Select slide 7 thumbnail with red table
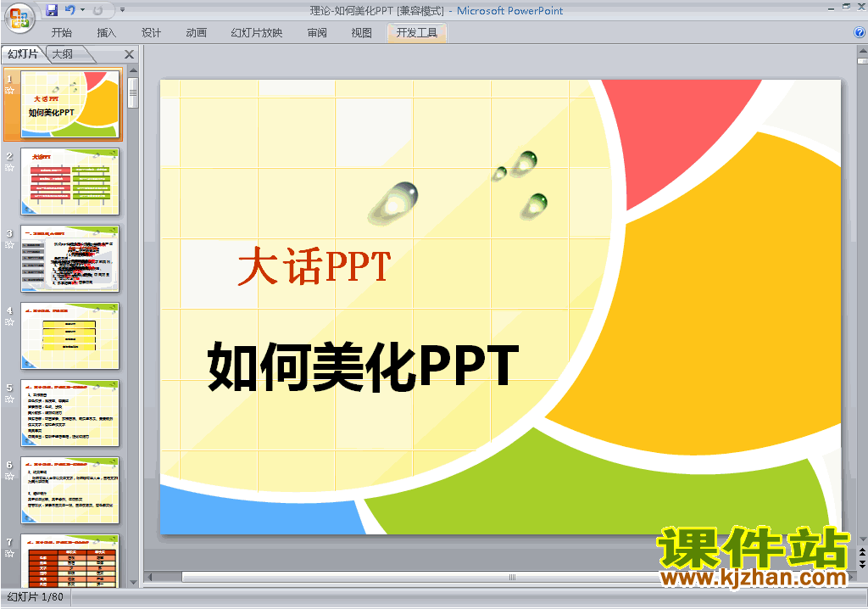This screenshot has width=868, height=609. click(70, 561)
